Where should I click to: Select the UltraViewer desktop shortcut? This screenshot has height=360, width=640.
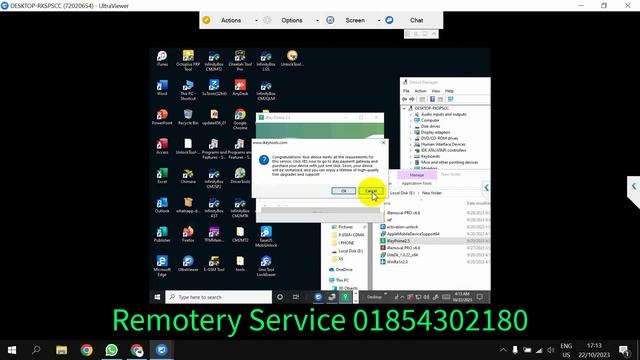188,264
